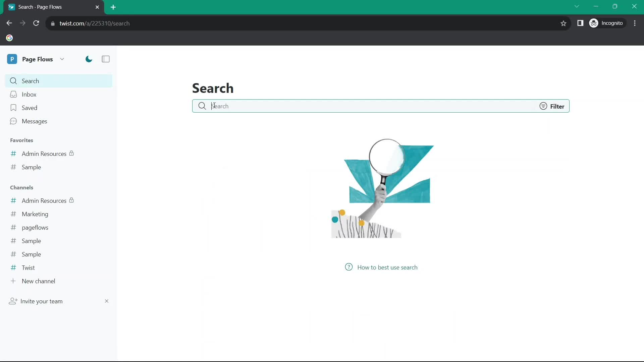This screenshot has width=644, height=362.
Task: Click the layout toggle square icon
Action: tap(106, 59)
